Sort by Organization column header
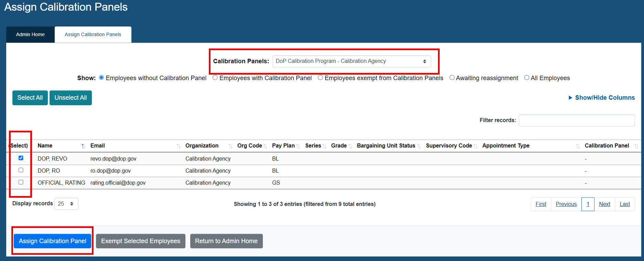The height and width of the screenshot is (261, 644). [208, 146]
